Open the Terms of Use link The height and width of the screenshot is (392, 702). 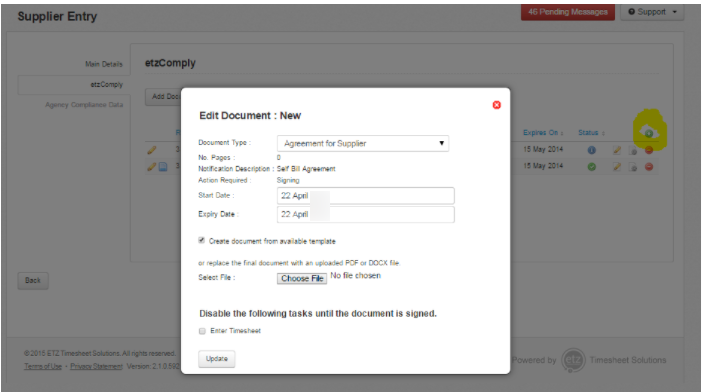(x=43, y=366)
